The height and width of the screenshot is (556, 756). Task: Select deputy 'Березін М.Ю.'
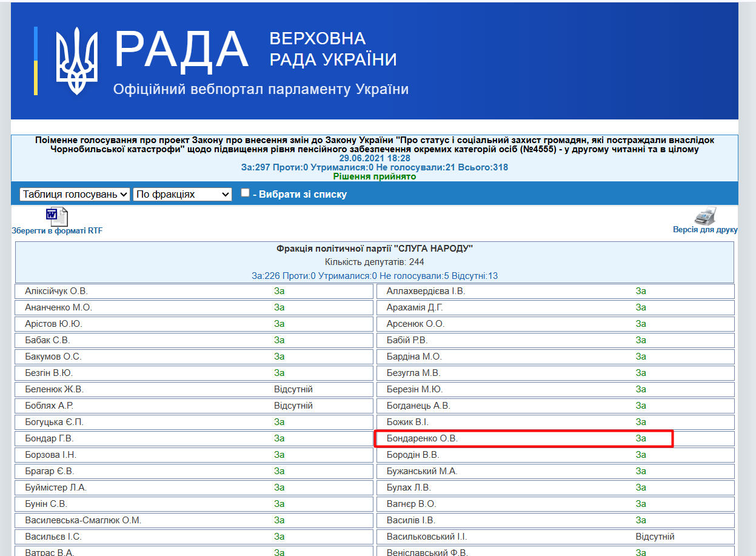(x=415, y=389)
